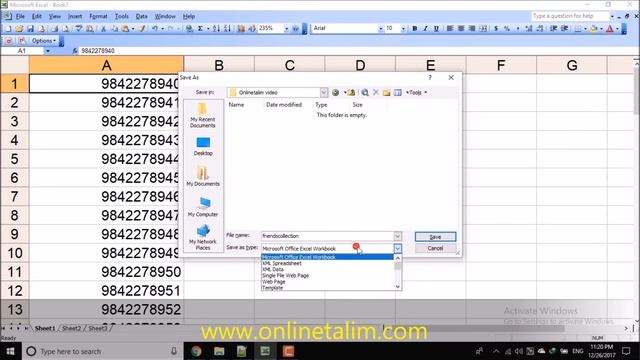This screenshot has height=360, width=640.
Task: Click the Chart Wizard icon
Action: (x=241, y=29)
